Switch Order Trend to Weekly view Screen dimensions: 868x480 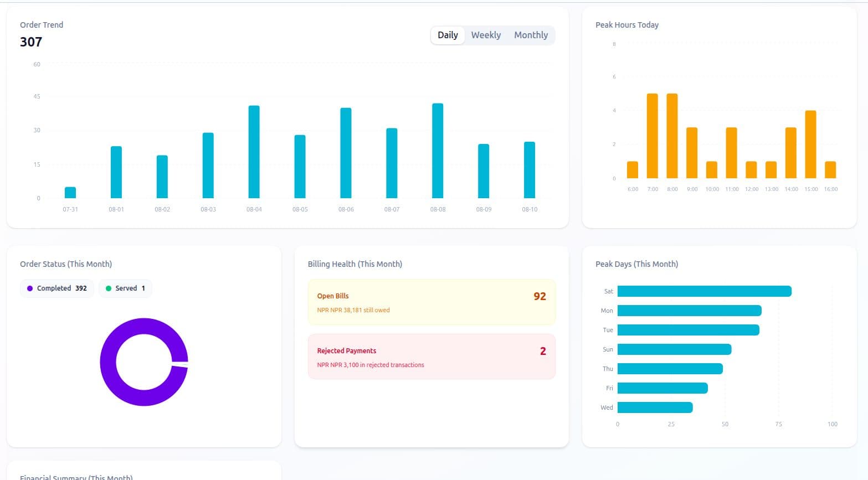(486, 35)
